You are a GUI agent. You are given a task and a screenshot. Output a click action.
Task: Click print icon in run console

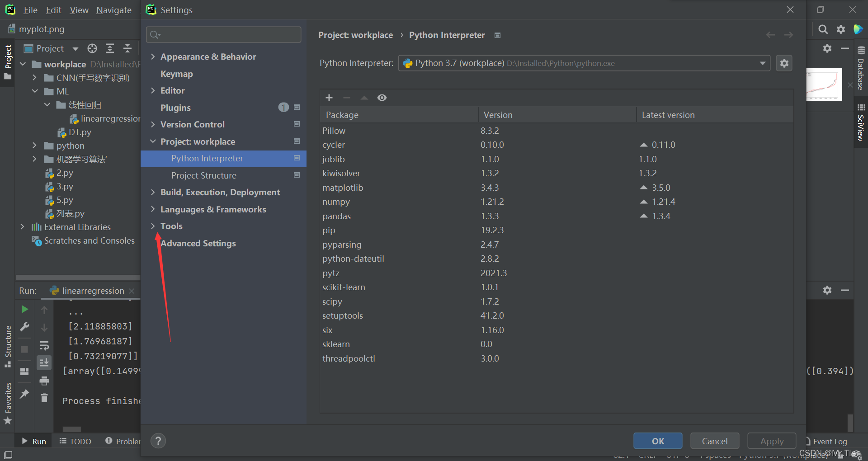tap(44, 381)
